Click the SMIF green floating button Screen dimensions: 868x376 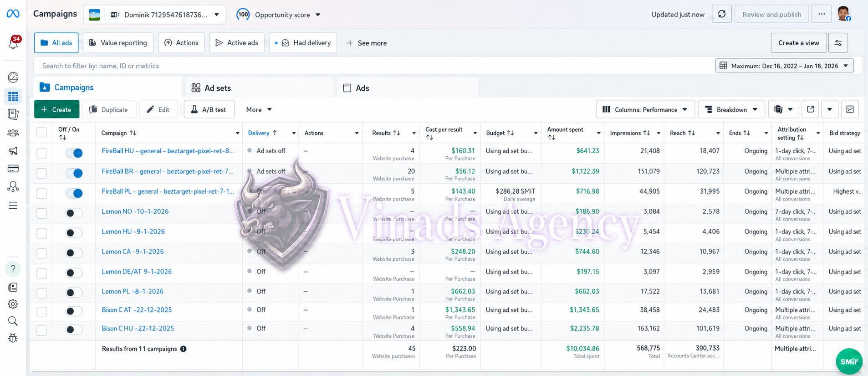(849, 361)
